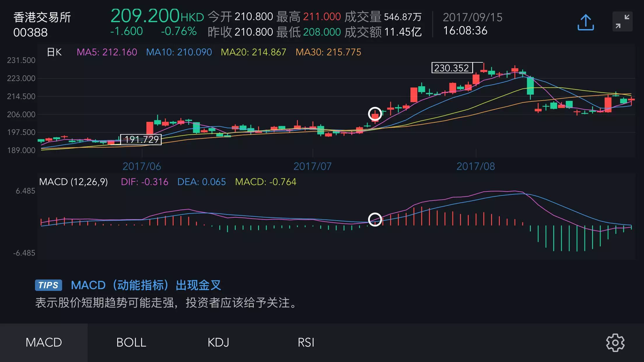644x362 pixels.
Task: Select the 230.352 high price label
Action: click(452, 67)
